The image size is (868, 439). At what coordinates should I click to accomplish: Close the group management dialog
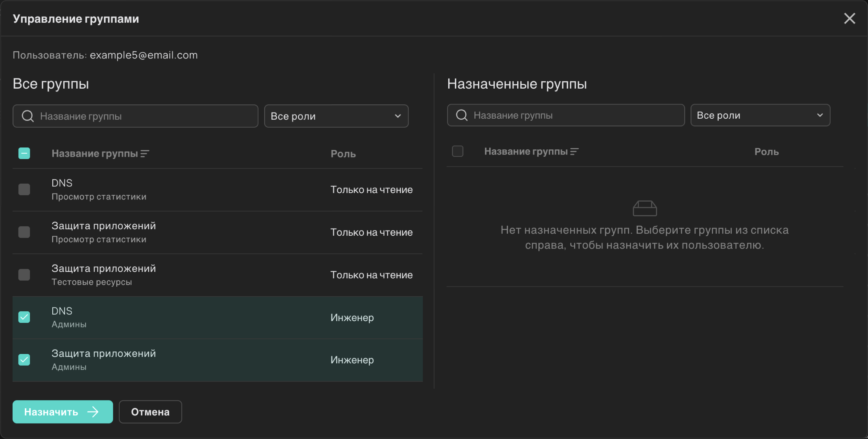(850, 18)
